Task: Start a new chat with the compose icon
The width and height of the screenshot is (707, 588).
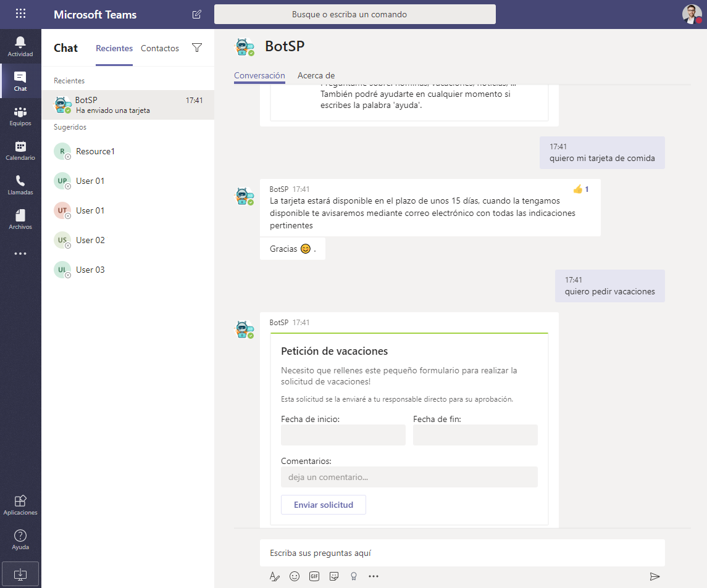Action: (x=196, y=14)
